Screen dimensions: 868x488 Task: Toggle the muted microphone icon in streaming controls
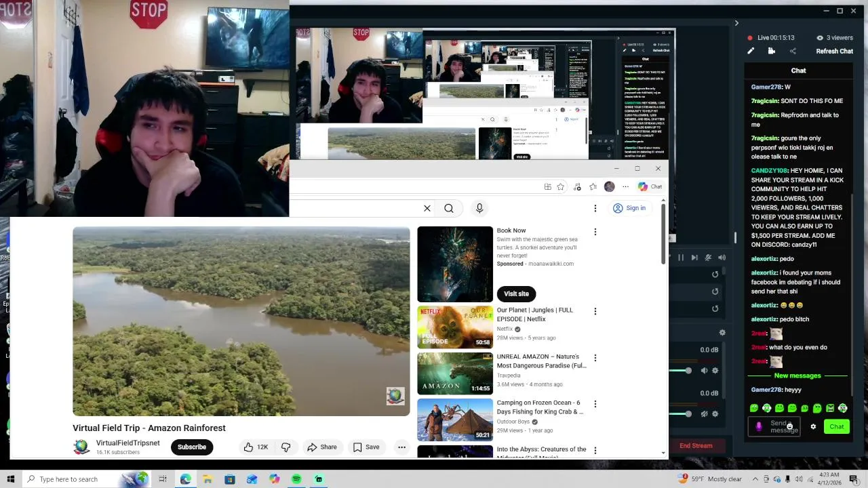(x=708, y=258)
